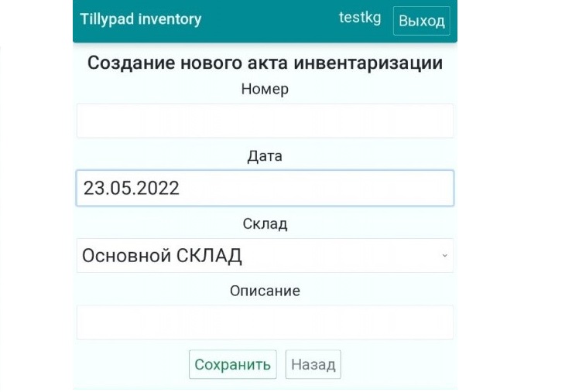
Task: Click the Номер field label
Action: pos(265,89)
